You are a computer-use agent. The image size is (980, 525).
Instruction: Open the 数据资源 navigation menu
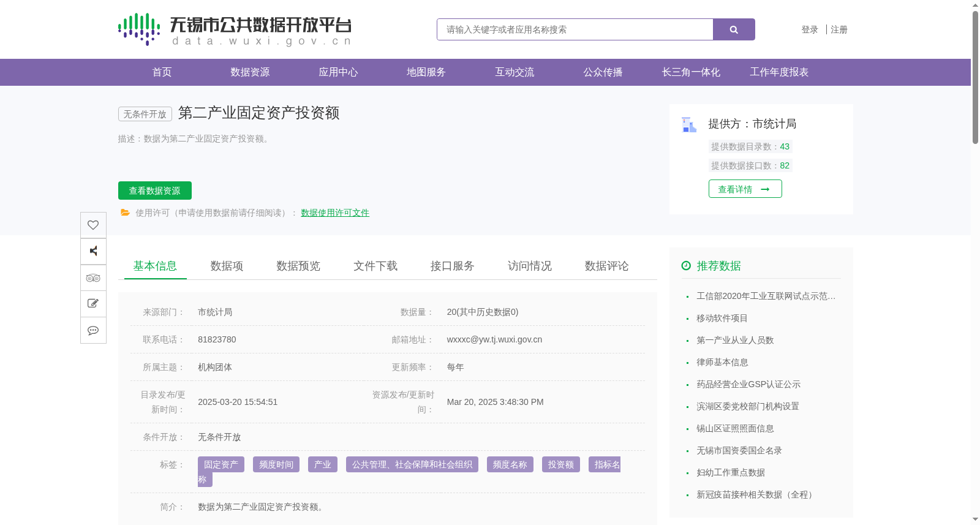tap(250, 72)
